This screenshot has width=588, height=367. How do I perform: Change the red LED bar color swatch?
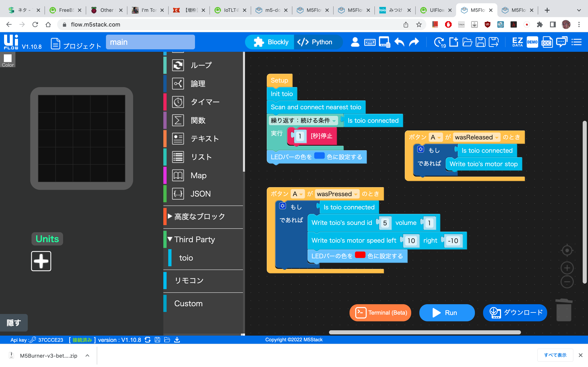click(x=360, y=255)
